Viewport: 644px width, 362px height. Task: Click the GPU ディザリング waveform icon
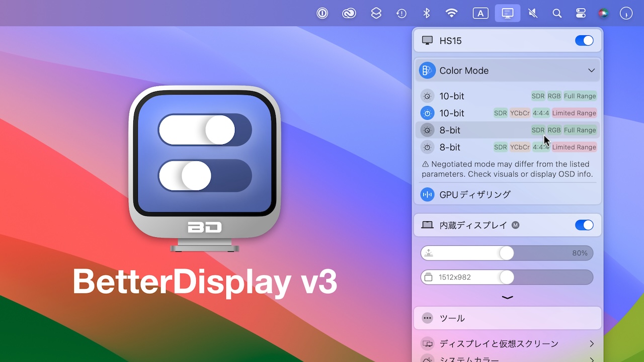(x=427, y=195)
